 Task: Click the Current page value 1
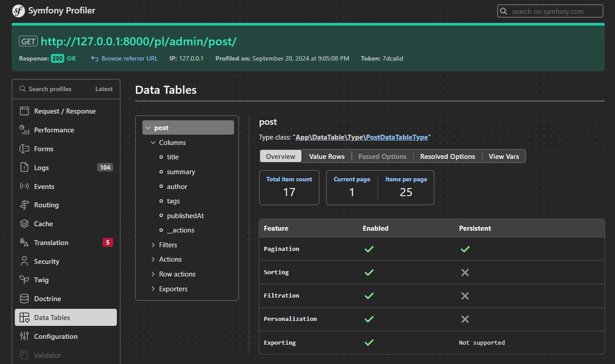pos(352,192)
